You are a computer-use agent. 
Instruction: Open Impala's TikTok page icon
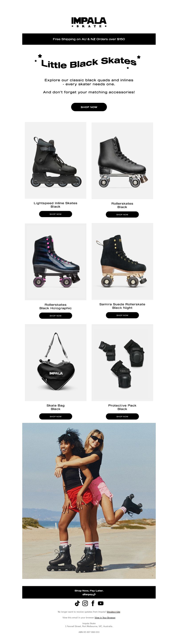tap(77, 603)
